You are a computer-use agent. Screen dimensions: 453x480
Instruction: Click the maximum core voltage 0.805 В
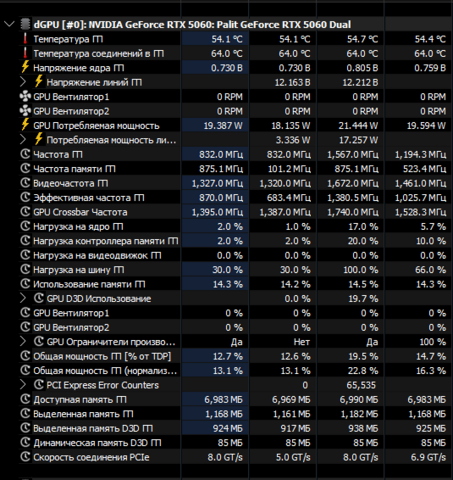click(362, 68)
